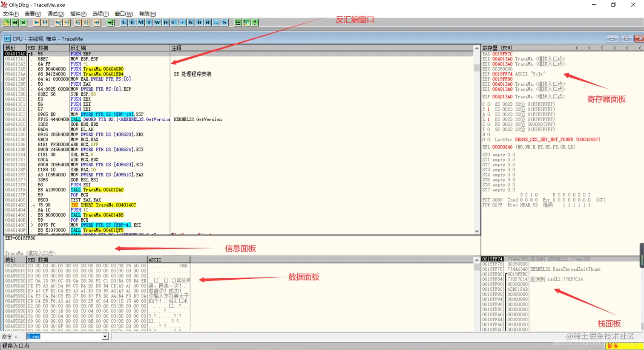Image resolution: width=644 pixels, height=350 pixels.
Task: Click the Step into icon
Action: click(x=58, y=23)
